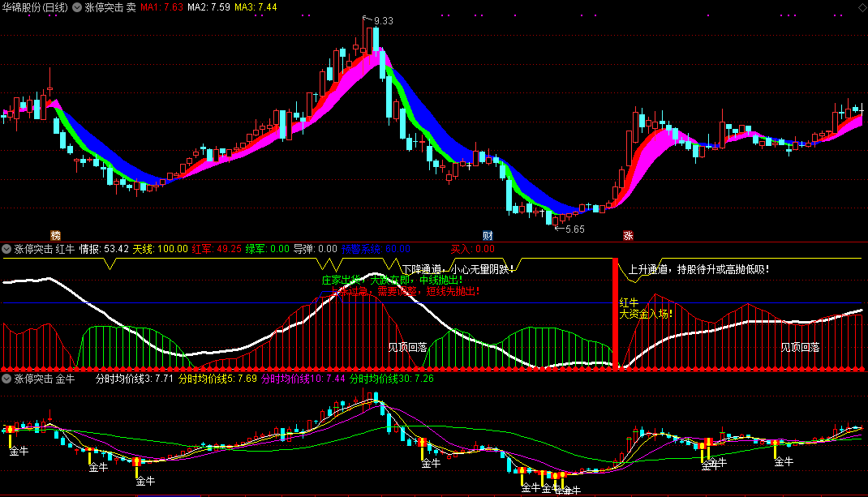Click the 榜 event marker icon

55,236
